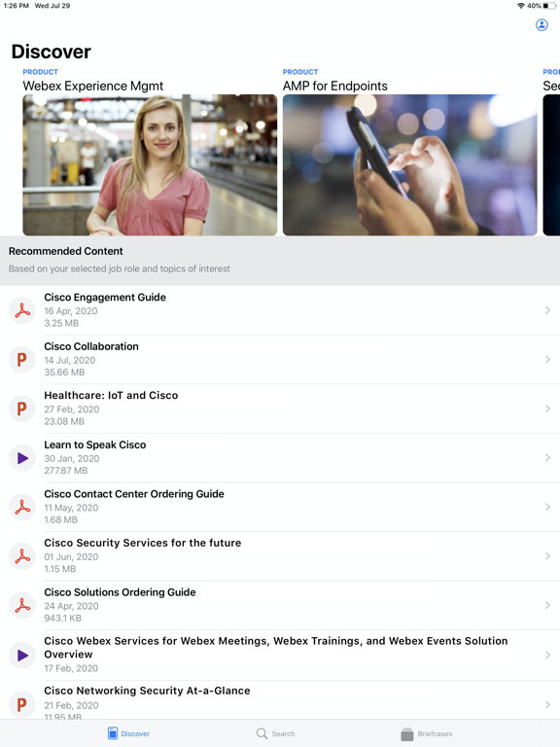Switch to the Discover tab label
The image size is (560, 747).
(135, 733)
